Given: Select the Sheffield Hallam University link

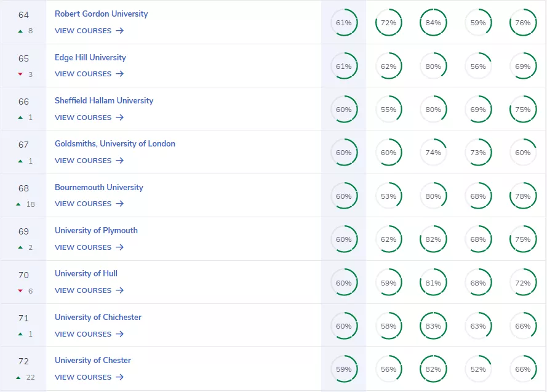Looking at the screenshot, I should [x=104, y=100].
